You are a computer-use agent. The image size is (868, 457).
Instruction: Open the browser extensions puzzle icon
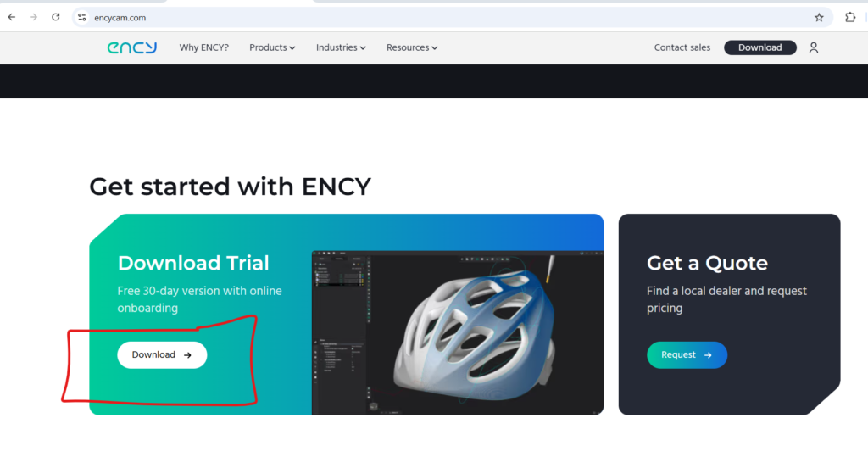point(850,18)
